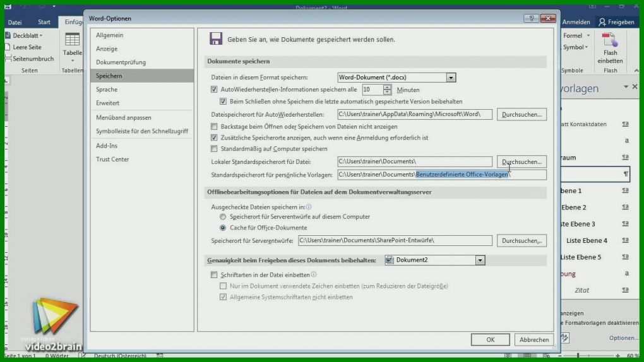Click the paragraph mark icon in styles list
Screen dimensions: 644x362
point(626,174)
